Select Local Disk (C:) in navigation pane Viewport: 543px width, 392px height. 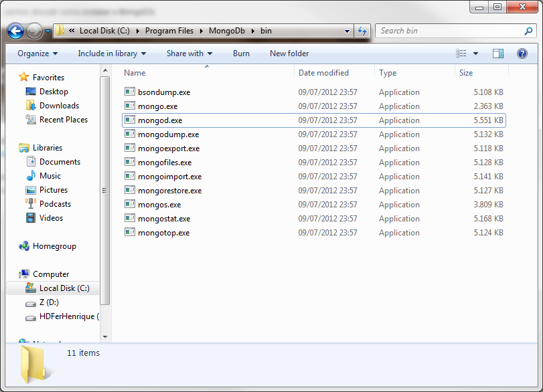[x=64, y=288]
